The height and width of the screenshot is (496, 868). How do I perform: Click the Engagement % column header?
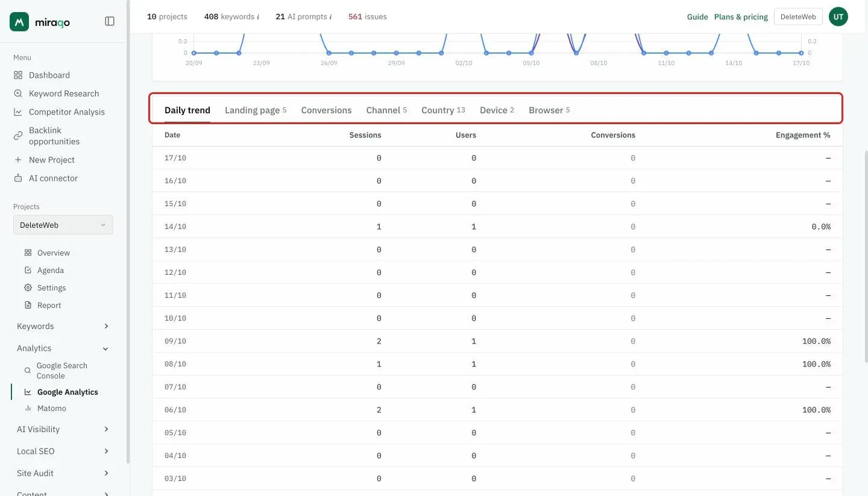tap(803, 135)
